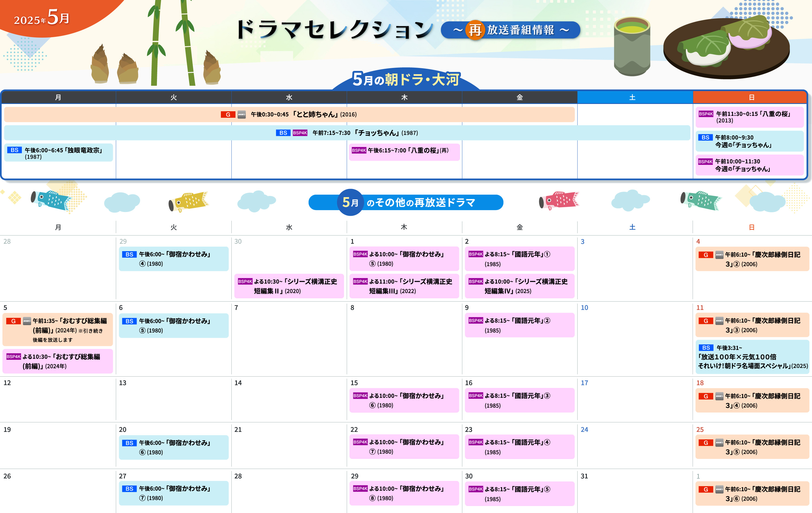Click the 御宿かわせみ⑤ entry on May 6
812x513 pixels.
pyautogui.click(x=174, y=325)
